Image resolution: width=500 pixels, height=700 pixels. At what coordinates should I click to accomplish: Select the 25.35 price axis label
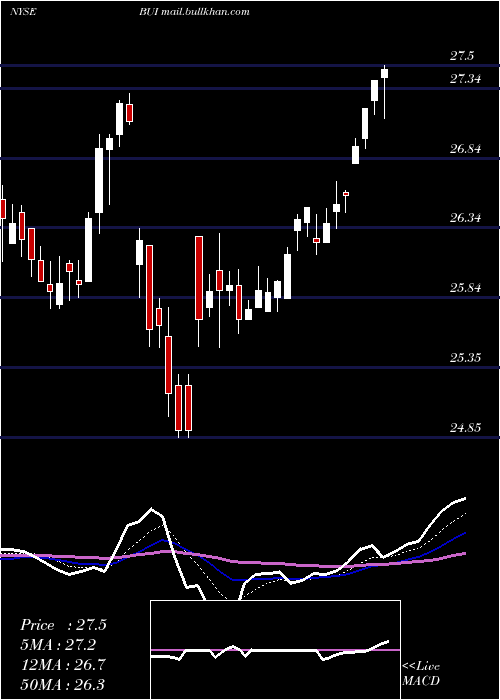[x=465, y=358]
